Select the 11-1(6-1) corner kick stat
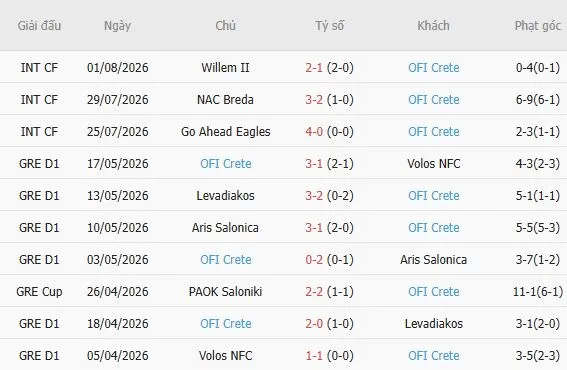Image resolution: width=567 pixels, height=370 pixels. [538, 292]
